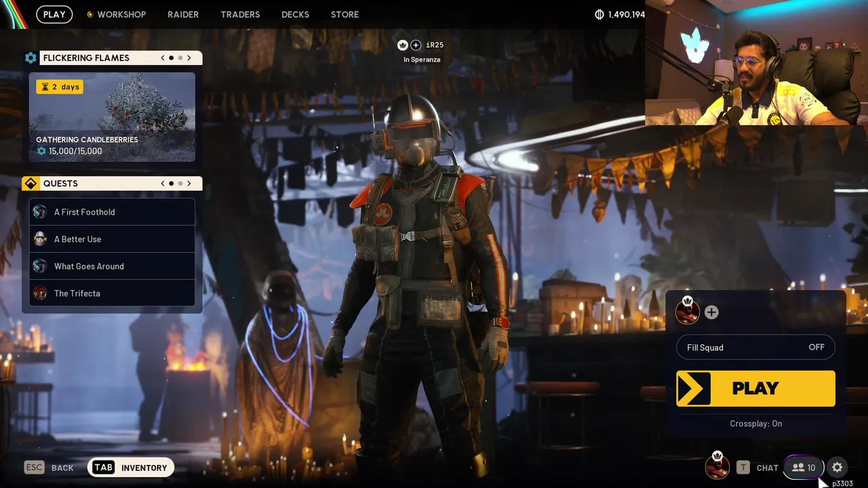Click the iR25 player name
This screenshot has height=488, width=868.
pyautogui.click(x=435, y=45)
